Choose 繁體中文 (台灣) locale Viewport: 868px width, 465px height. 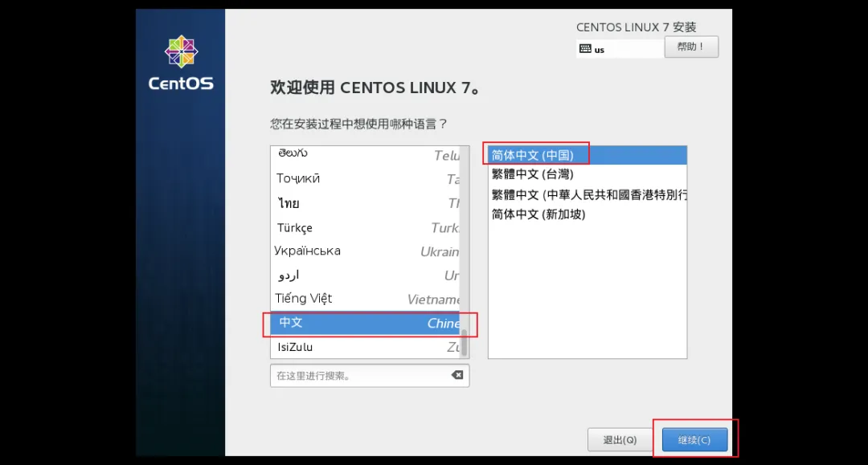[x=588, y=174]
